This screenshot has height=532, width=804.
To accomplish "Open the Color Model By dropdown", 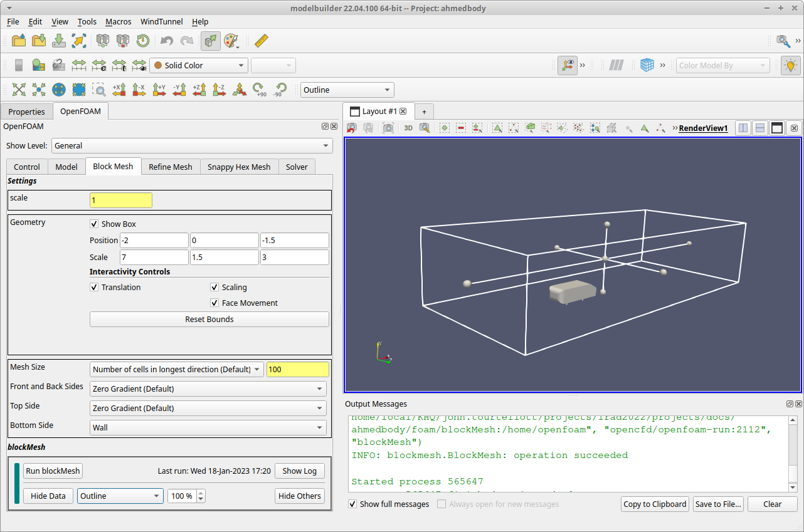I will tap(722, 65).
